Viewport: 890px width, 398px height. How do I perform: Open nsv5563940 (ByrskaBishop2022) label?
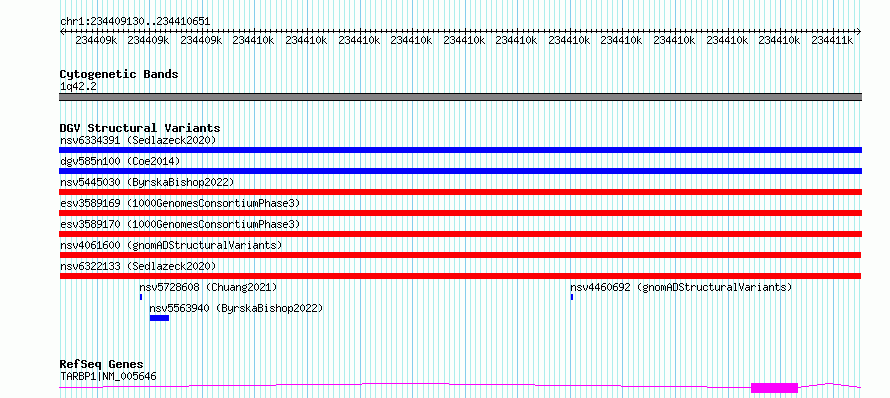pyautogui.click(x=236, y=308)
